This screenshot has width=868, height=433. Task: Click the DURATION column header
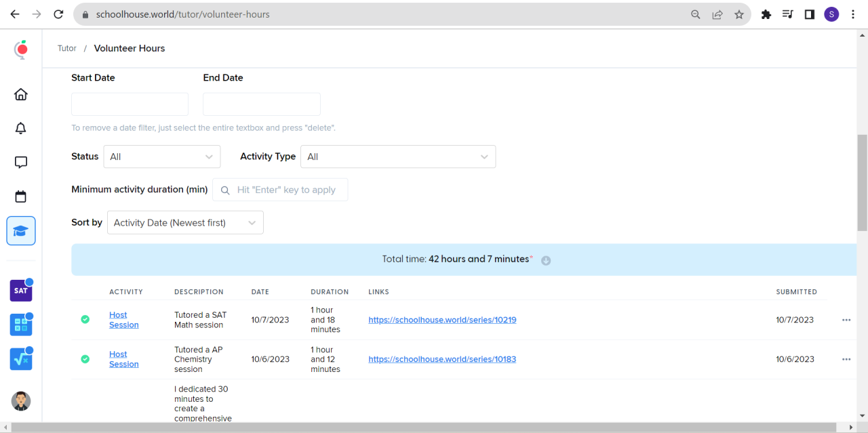coord(330,292)
